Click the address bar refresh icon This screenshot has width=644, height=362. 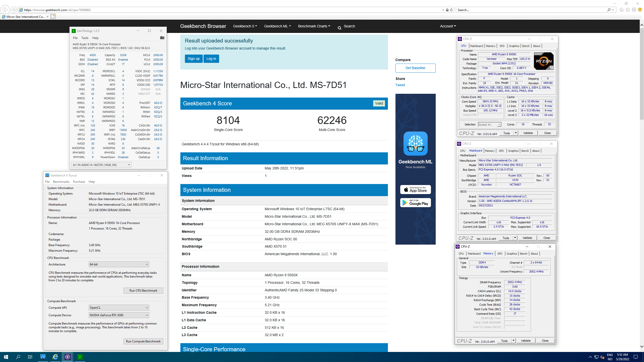coord(451,10)
